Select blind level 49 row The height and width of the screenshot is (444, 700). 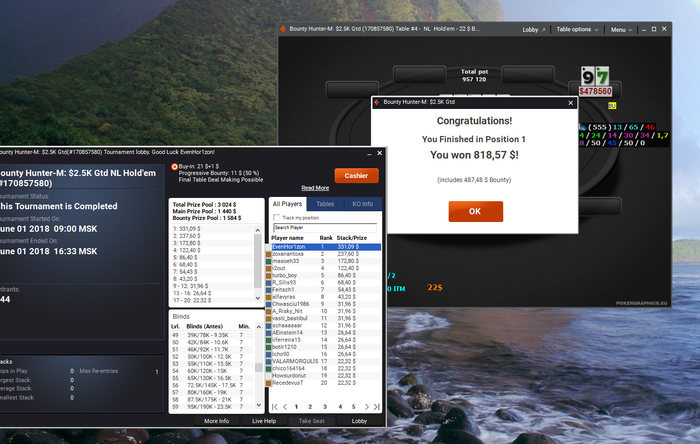click(212, 335)
